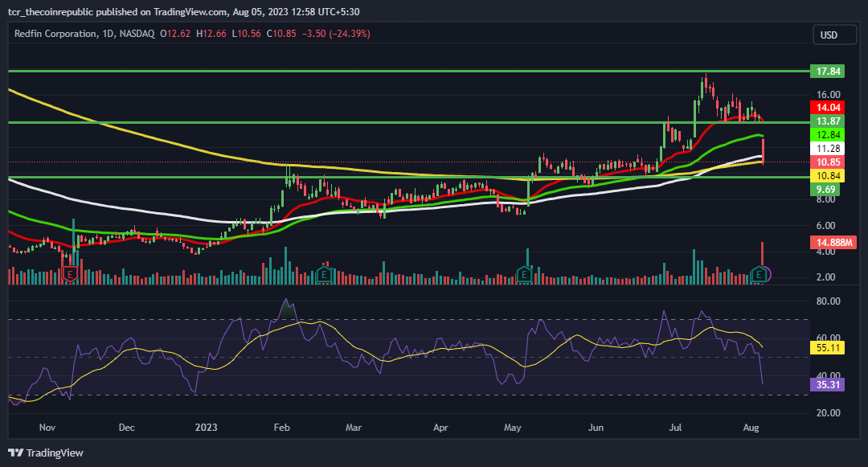This screenshot has height=467, width=868.
Task: Click the February earnings E marker
Action: (x=324, y=274)
